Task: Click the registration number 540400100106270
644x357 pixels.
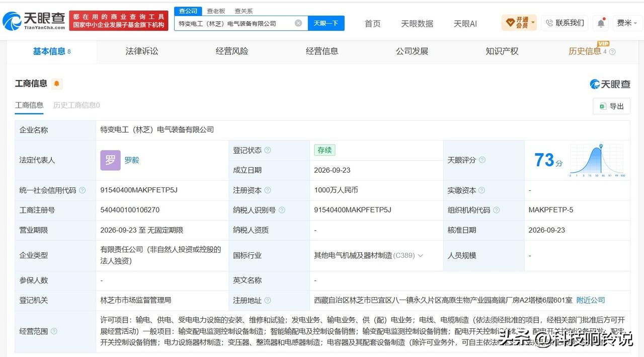Action: (x=130, y=210)
